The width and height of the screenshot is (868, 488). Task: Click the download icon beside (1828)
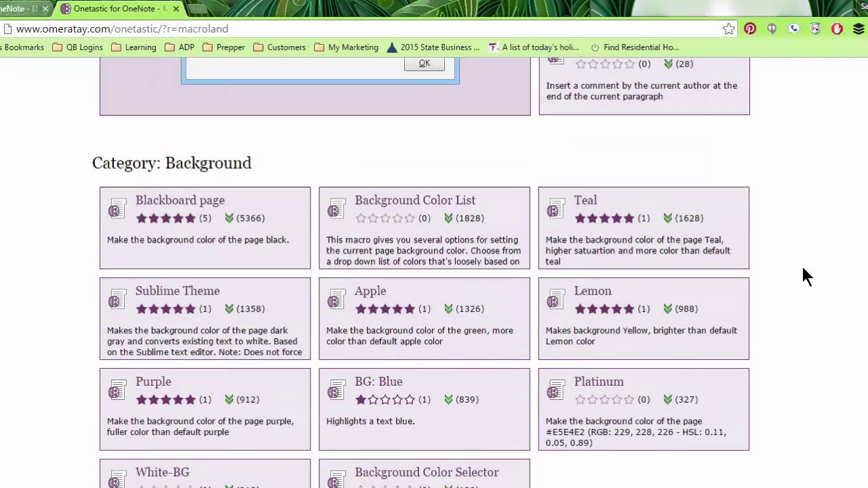[448, 218]
